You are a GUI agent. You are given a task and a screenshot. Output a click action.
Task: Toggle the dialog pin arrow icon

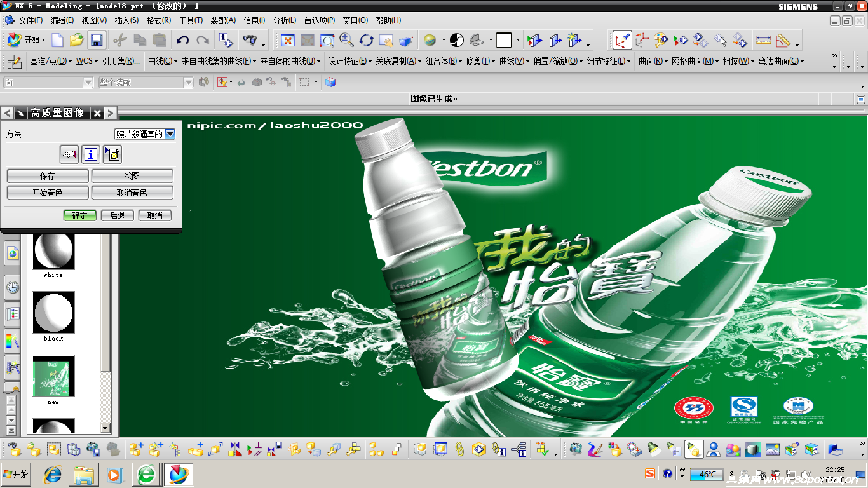[x=20, y=113]
